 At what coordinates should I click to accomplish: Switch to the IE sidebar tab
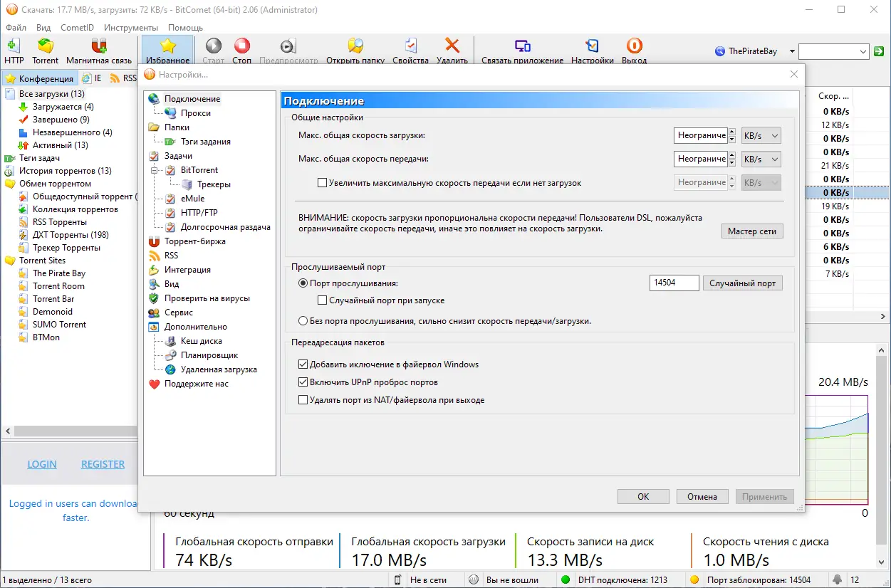[x=92, y=78]
